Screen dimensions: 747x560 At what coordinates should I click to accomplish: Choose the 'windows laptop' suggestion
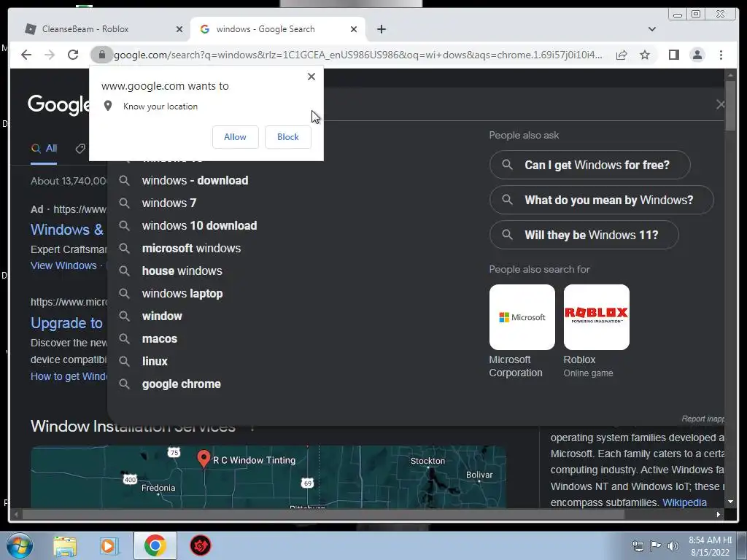coord(182,293)
